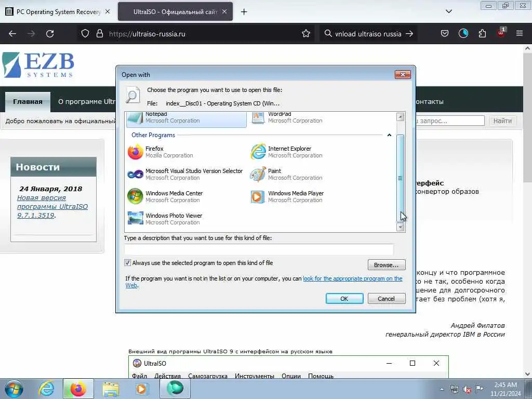The height and width of the screenshot is (399, 532).
Task: Close the UltraISO browser tab
Action: point(224,11)
